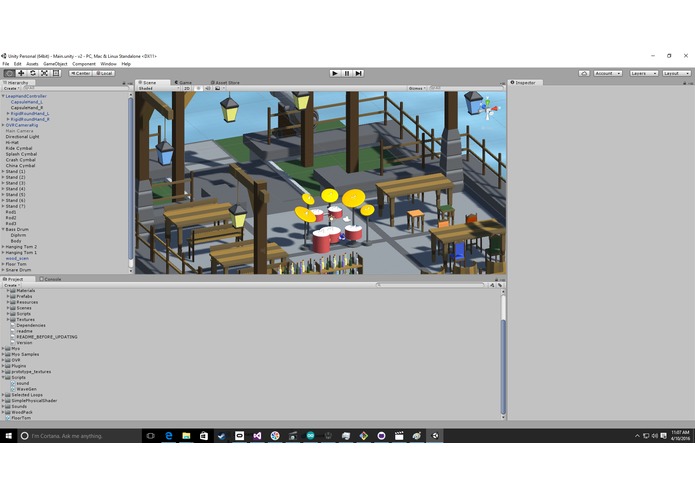Switch to the Console tab

tap(51, 279)
